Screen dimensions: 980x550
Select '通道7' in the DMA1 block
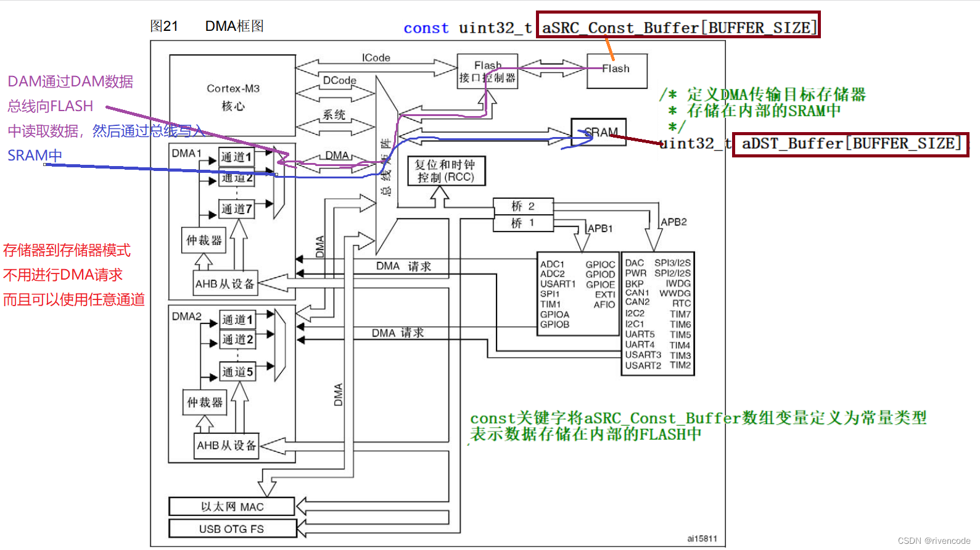tap(237, 209)
